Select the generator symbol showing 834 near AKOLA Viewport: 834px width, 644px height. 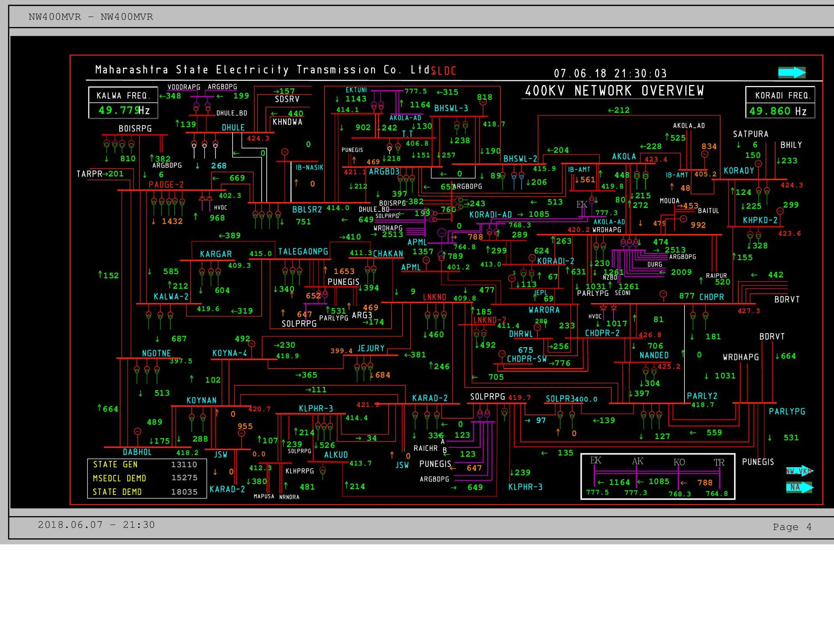click(704, 154)
